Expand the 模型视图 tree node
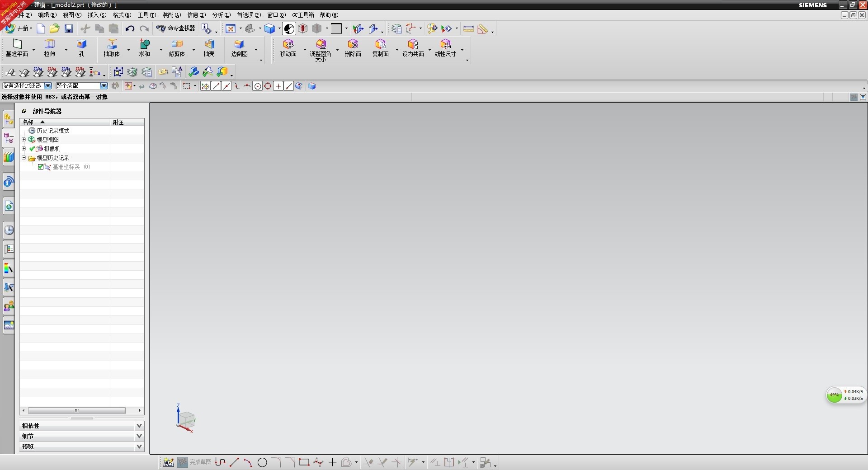 click(x=24, y=140)
